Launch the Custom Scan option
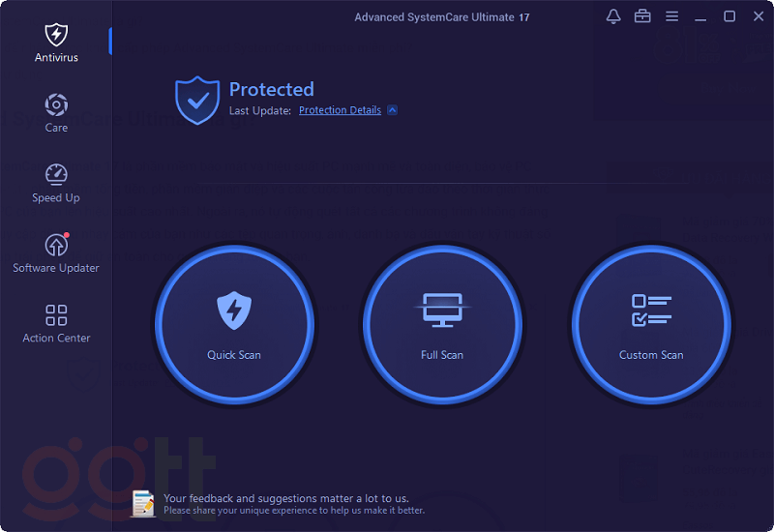 [x=651, y=325]
